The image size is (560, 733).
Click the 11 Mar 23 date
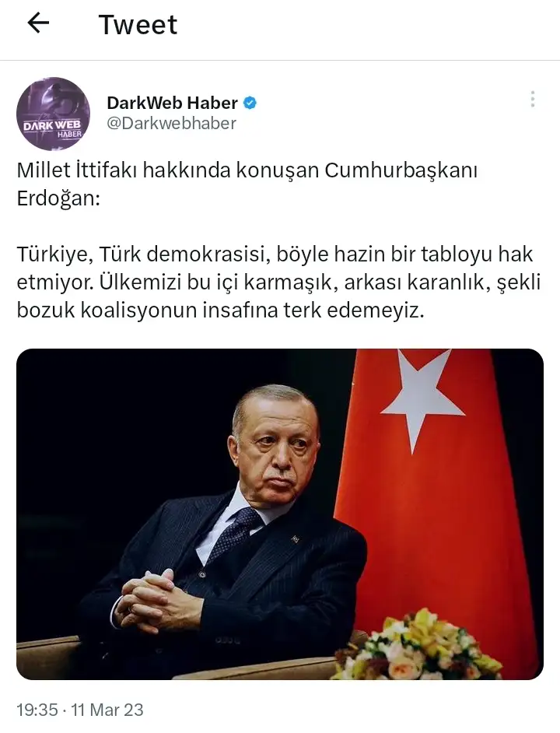click(107, 710)
